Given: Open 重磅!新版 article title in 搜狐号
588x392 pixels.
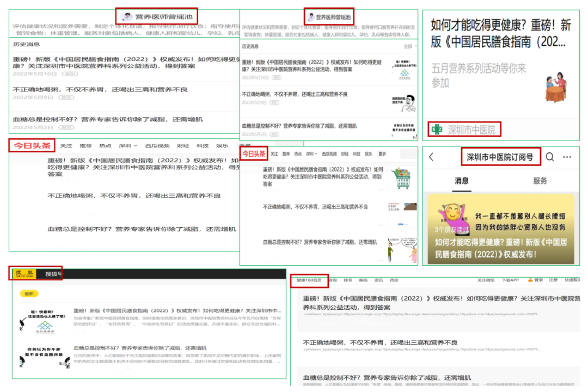Looking at the screenshot, I should [177, 310].
